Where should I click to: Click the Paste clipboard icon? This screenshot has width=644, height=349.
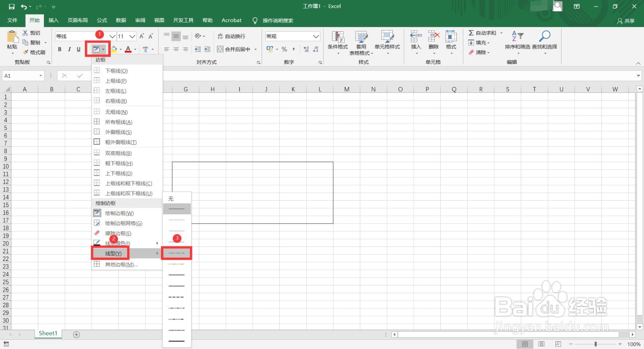pos(12,37)
